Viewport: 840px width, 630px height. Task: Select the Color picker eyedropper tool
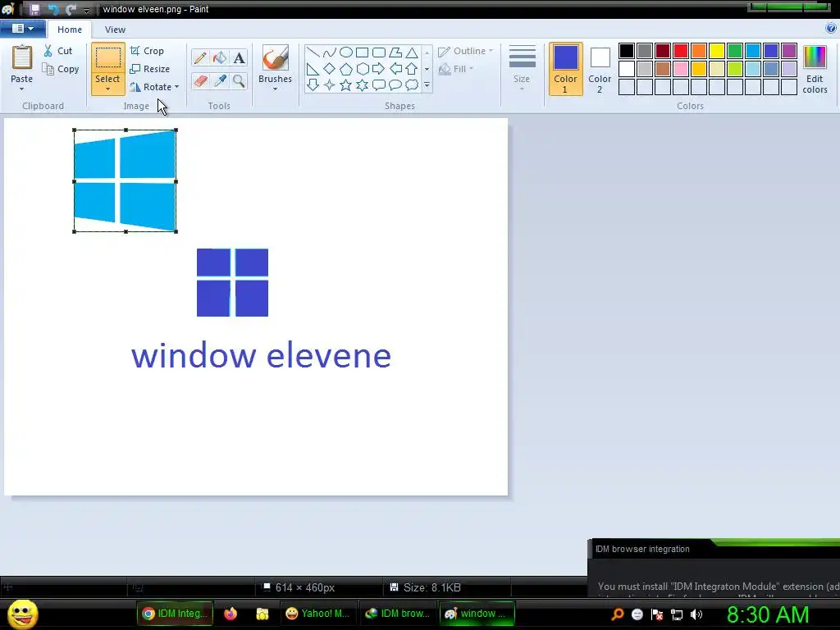pos(220,81)
